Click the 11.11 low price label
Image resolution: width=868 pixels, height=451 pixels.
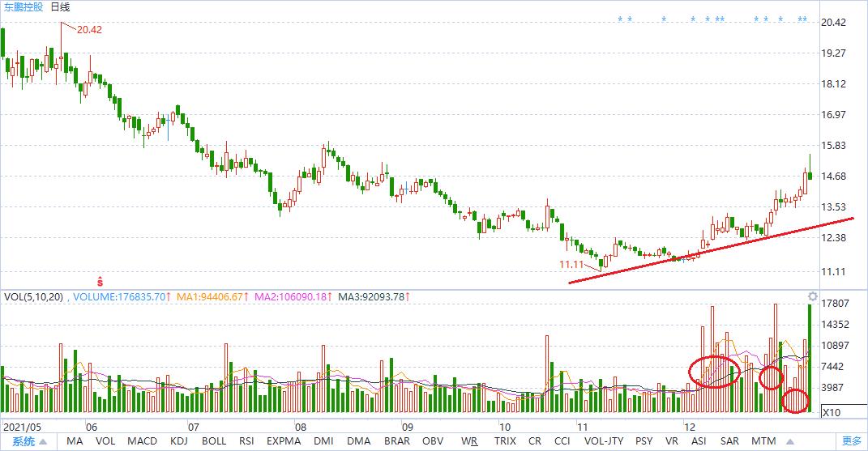[571, 265]
